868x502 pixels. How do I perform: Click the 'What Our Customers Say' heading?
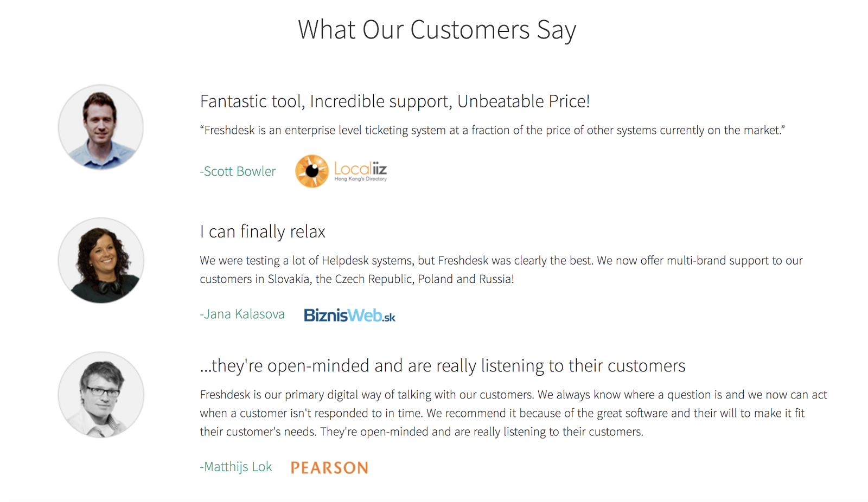coord(437,30)
